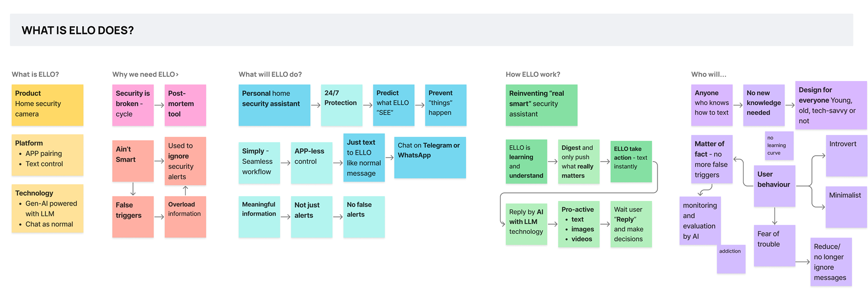Select the 'False triggers' salmon note
The image size is (868, 298).
click(x=133, y=217)
